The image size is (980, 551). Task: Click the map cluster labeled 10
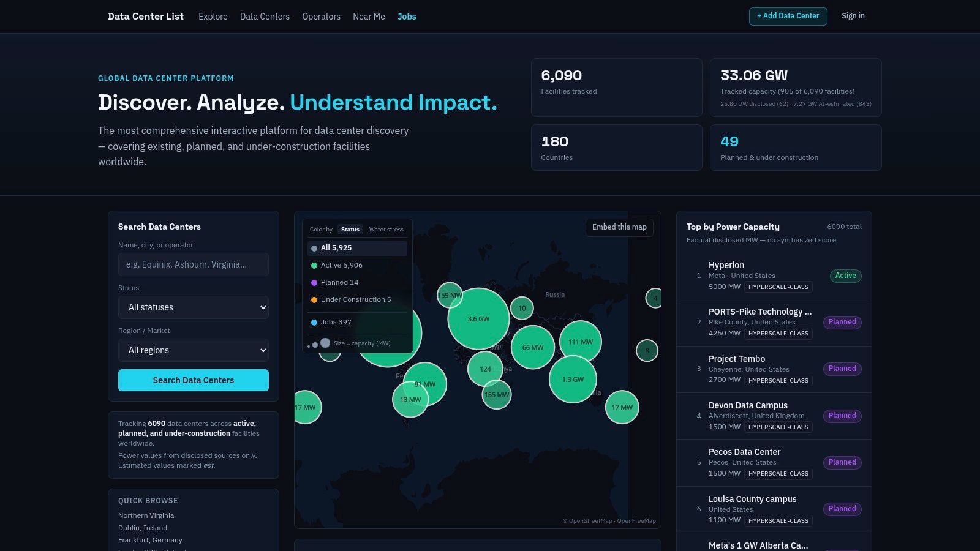tap(522, 308)
